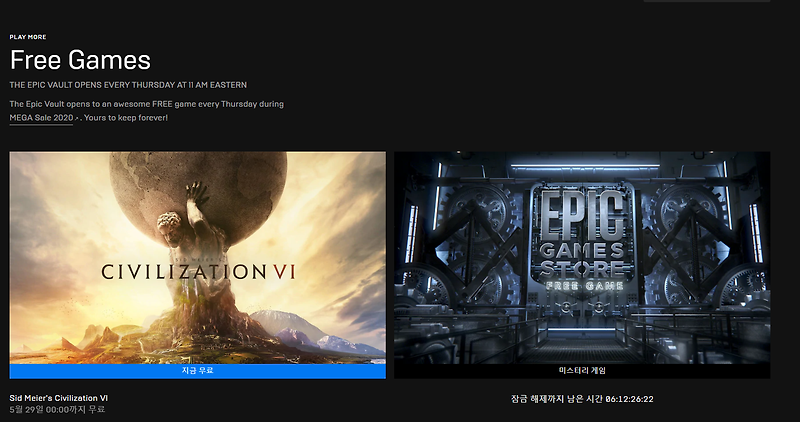Click the blue 지금 무료 banner
Image resolution: width=800 pixels, height=422 pixels.
(197, 371)
